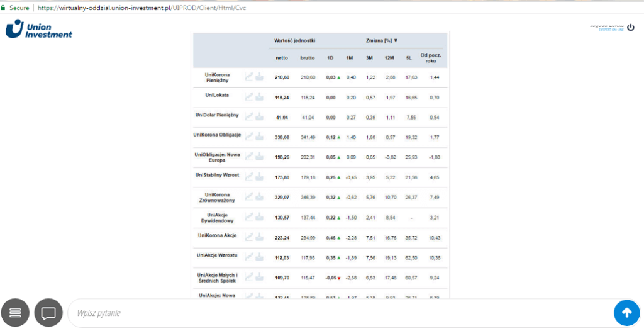
Task: Show chart for UniDolar Pieniężny
Action: click(x=250, y=117)
